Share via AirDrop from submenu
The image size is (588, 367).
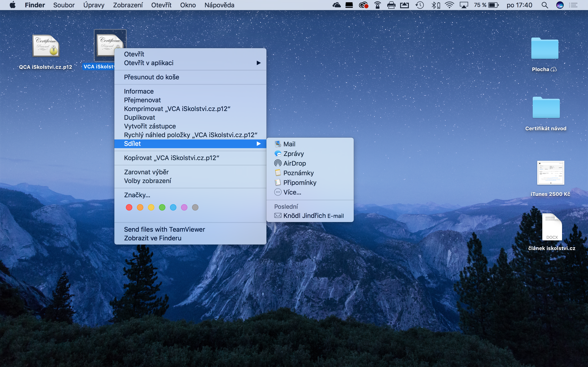click(x=294, y=163)
